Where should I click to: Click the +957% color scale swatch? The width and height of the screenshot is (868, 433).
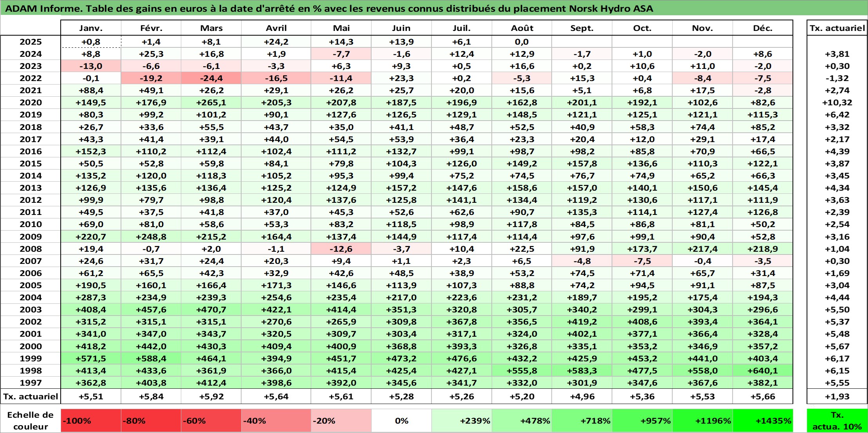point(642,421)
